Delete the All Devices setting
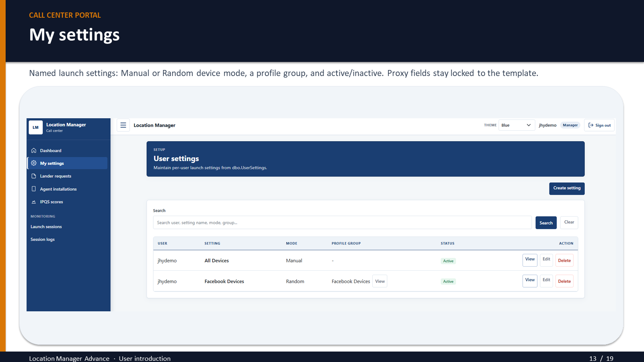This screenshot has width=644, height=362. (564, 260)
